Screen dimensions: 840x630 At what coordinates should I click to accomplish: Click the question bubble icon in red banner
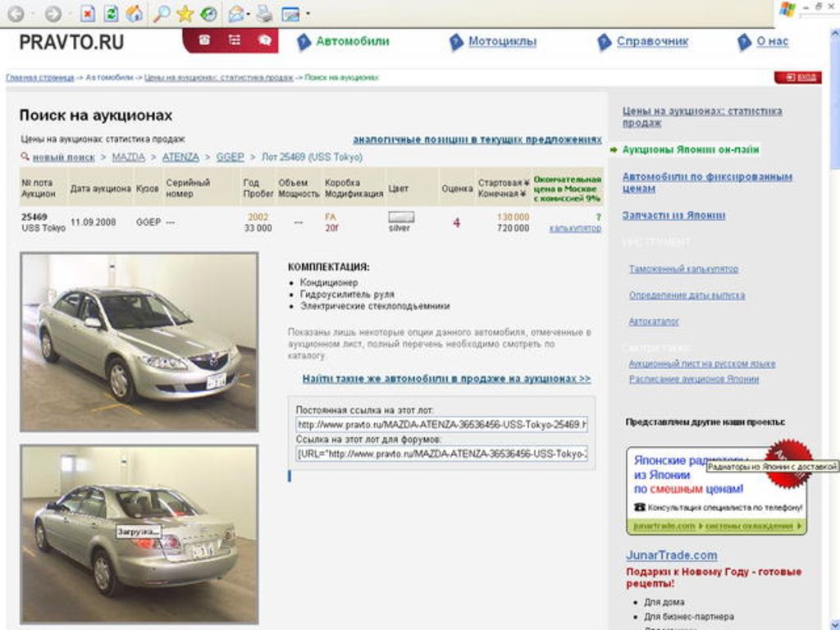pos(265,40)
